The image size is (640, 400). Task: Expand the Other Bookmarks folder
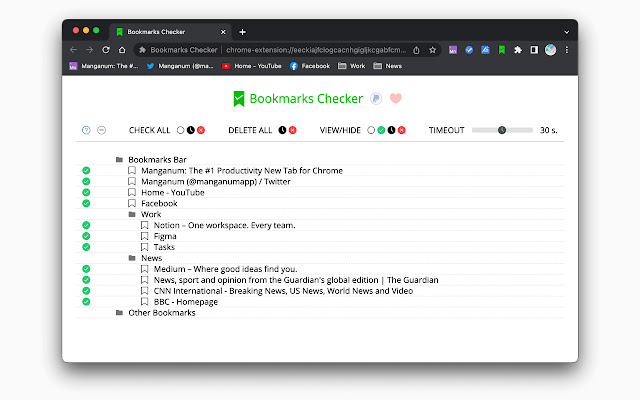[119, 313]
